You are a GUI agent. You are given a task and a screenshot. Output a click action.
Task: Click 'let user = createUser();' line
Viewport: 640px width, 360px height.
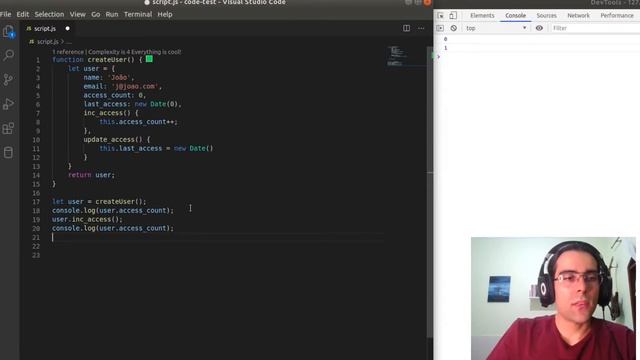[x=99, y=202]
